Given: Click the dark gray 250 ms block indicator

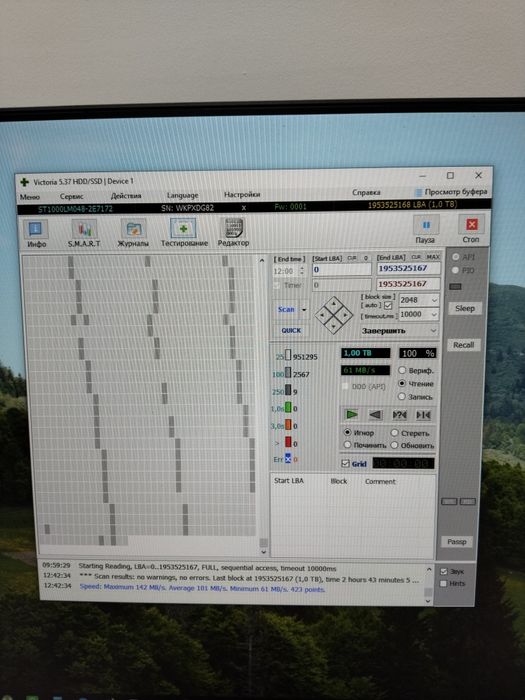Looking at the screenshot, I should click(288, 391).
